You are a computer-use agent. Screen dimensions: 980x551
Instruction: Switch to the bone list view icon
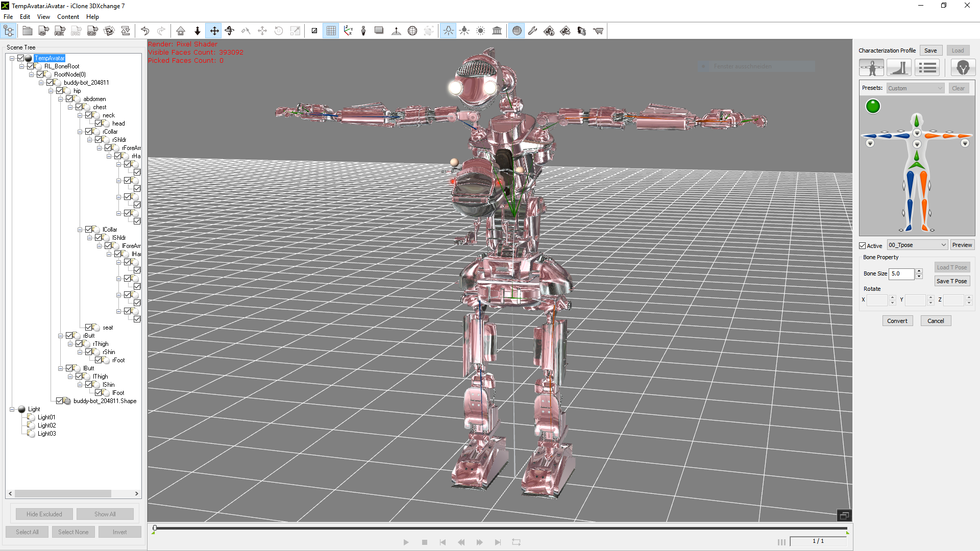tap(927, 67)
